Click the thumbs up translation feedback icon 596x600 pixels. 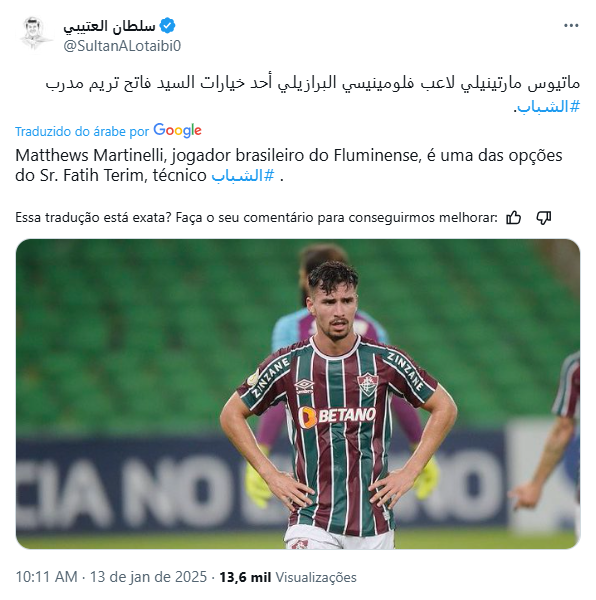513,218
